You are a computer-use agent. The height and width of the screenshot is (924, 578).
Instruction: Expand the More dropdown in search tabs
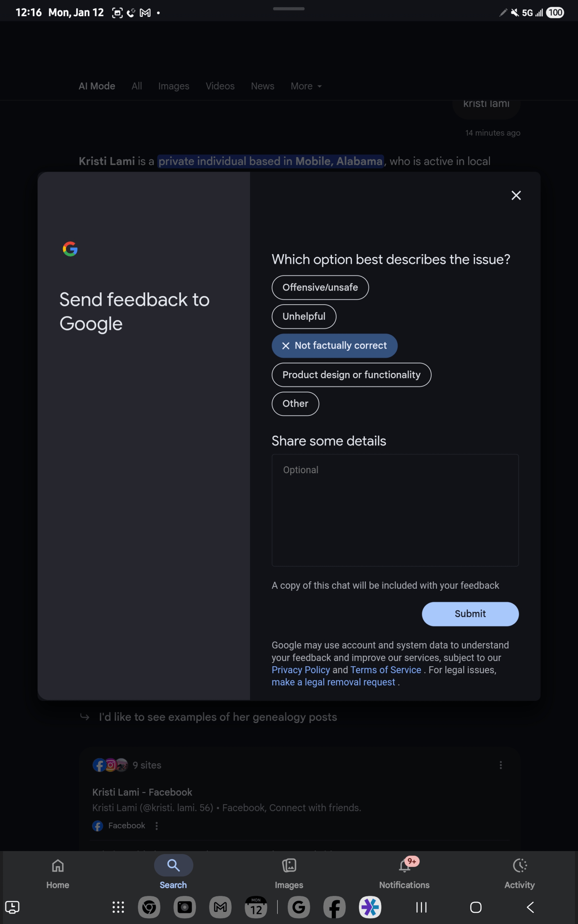click(x=306, y=86)
